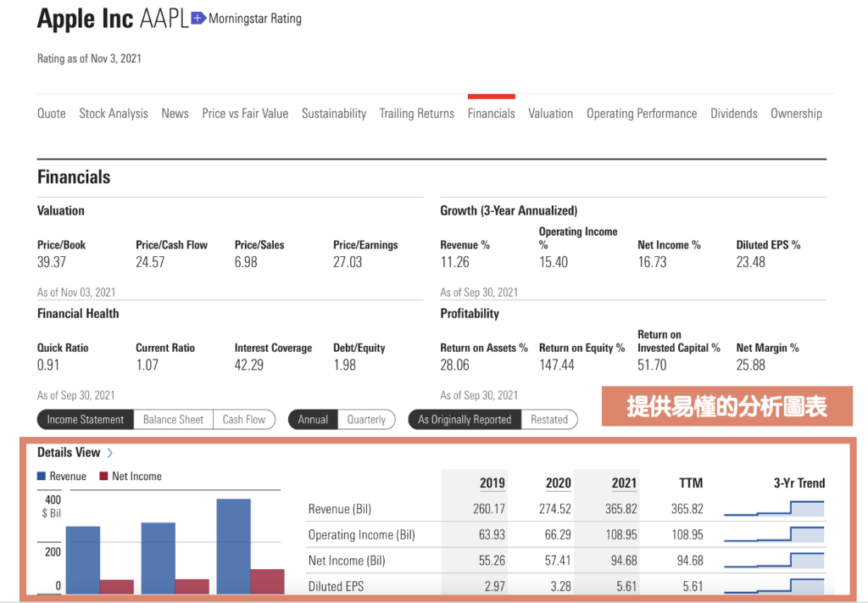Click the 2021 column header

[x=624, y=483]
